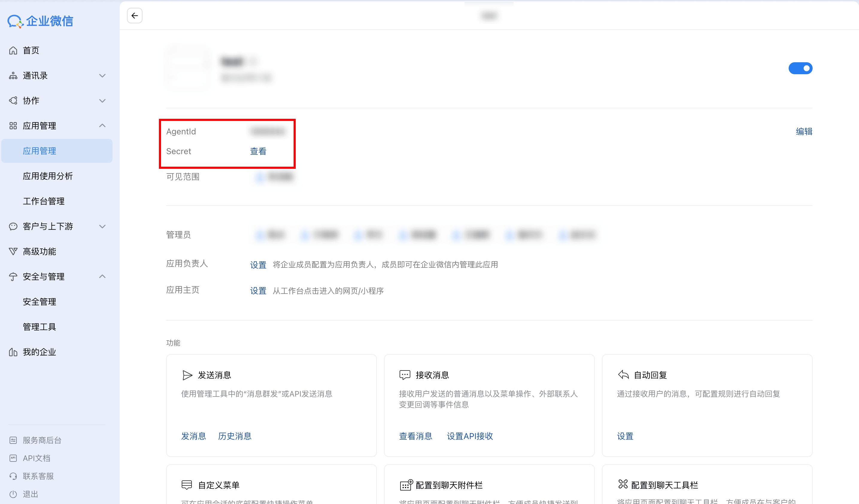
Task: Click the 联系客服 headset icon
Action: point(13,476)
